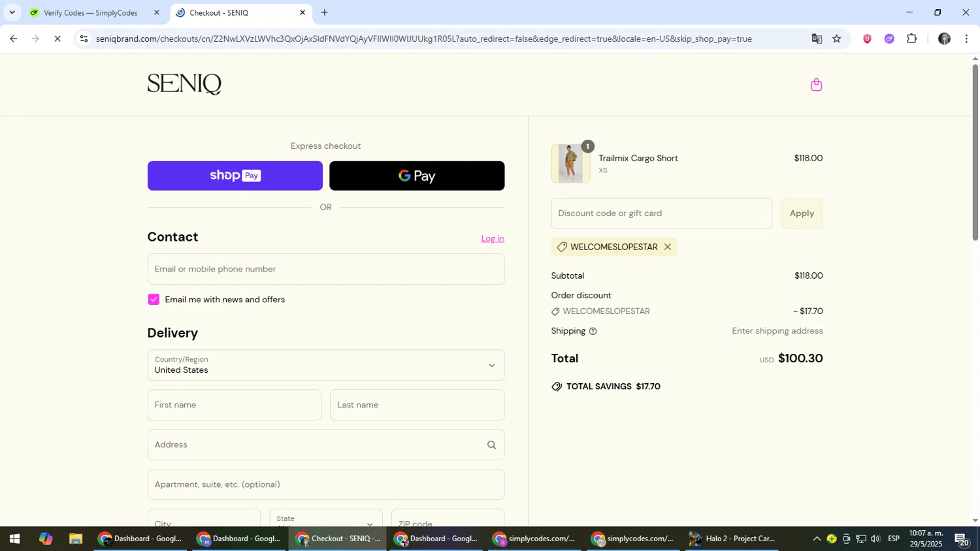
Task: Click the page vertical scrollbar
Action: click(x=975, y=153)
